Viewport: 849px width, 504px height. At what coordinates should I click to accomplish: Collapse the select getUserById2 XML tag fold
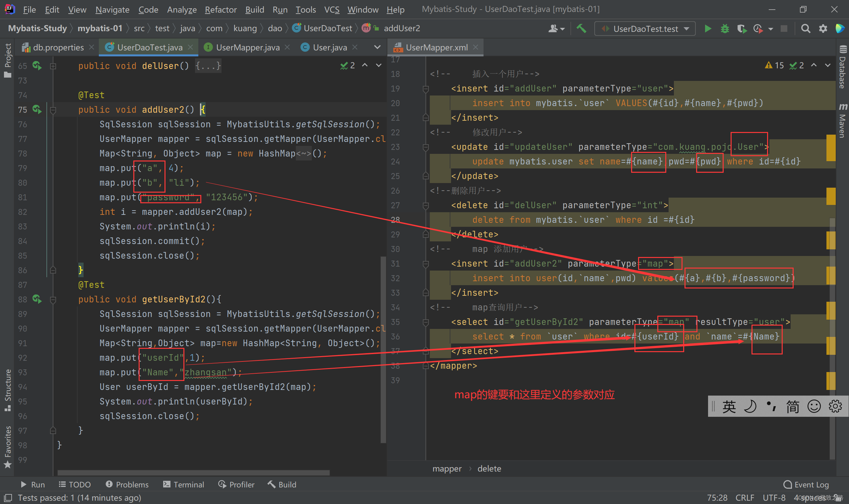point(425,322)
